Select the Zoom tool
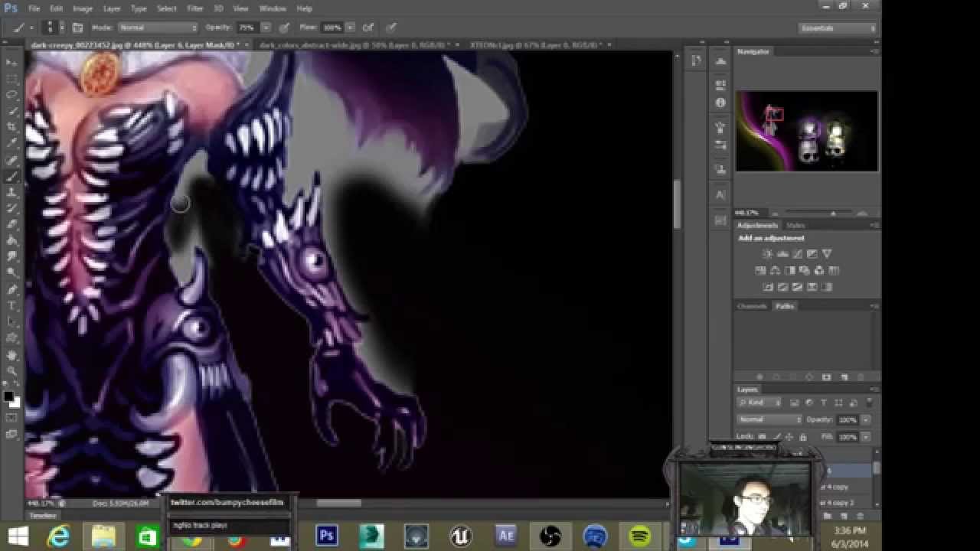This screenshot has height=551, width=980. point(11,371)
